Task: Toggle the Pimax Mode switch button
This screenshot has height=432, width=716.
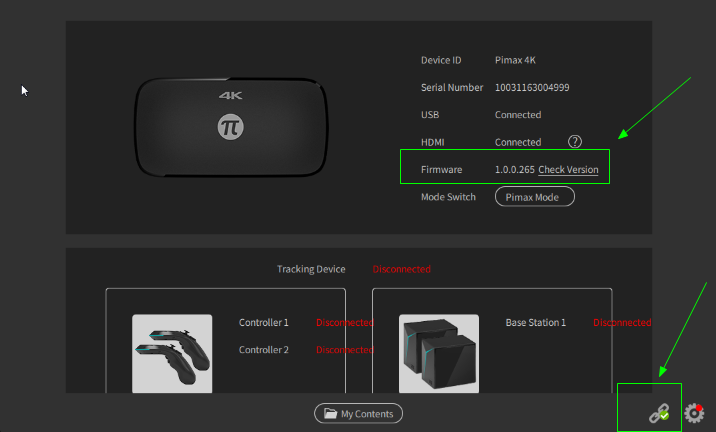Action: (535, 197)
